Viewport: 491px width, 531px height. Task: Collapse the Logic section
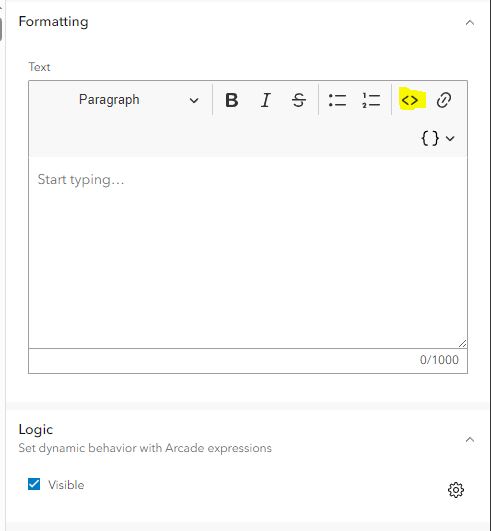click(x=469, y=440)
